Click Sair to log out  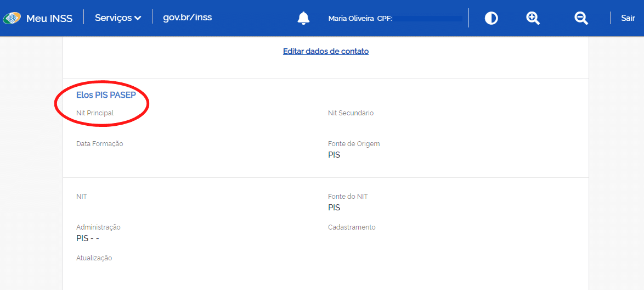pos(628,18)
